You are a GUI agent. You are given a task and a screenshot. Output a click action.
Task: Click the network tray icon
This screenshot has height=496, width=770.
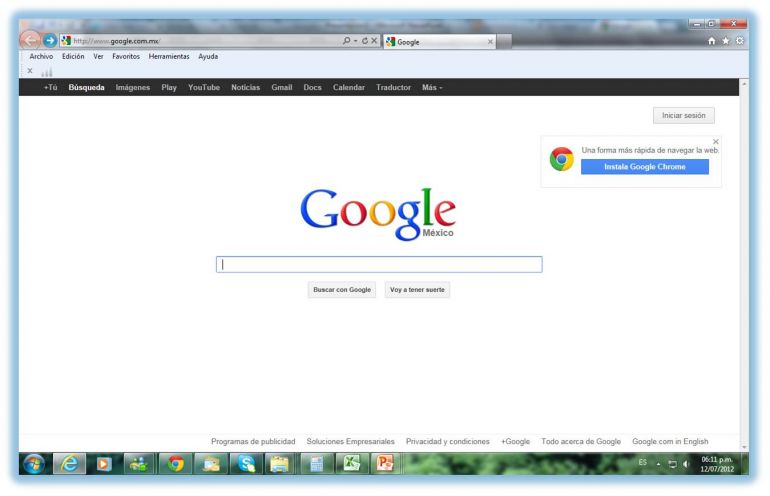tap(672, 464)
